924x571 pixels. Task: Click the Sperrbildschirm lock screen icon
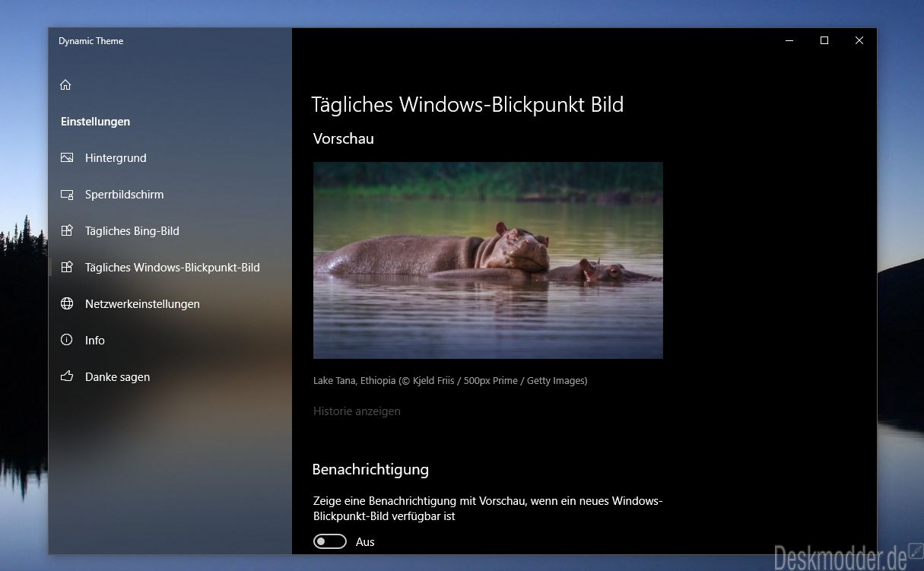67,194
